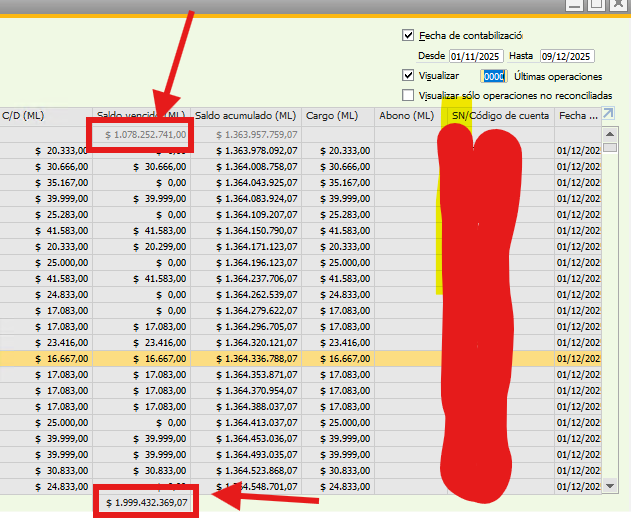Viewport: 631px width, 518px height.
Task: Uncheck the Visualizar últimas operaciones checkbox
Action: 408,75
